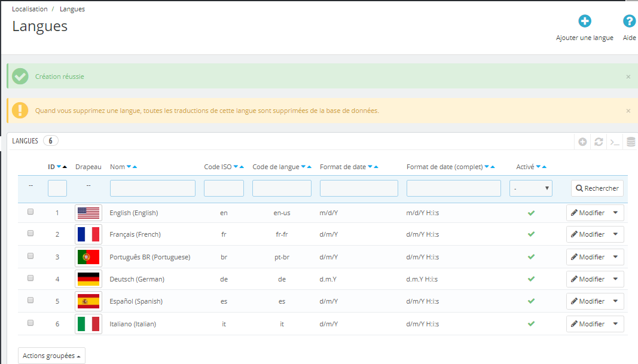This screenshot has height=364, width=638.
Task: Open the Actions groupées menu
Action: (x=51, y=356)
